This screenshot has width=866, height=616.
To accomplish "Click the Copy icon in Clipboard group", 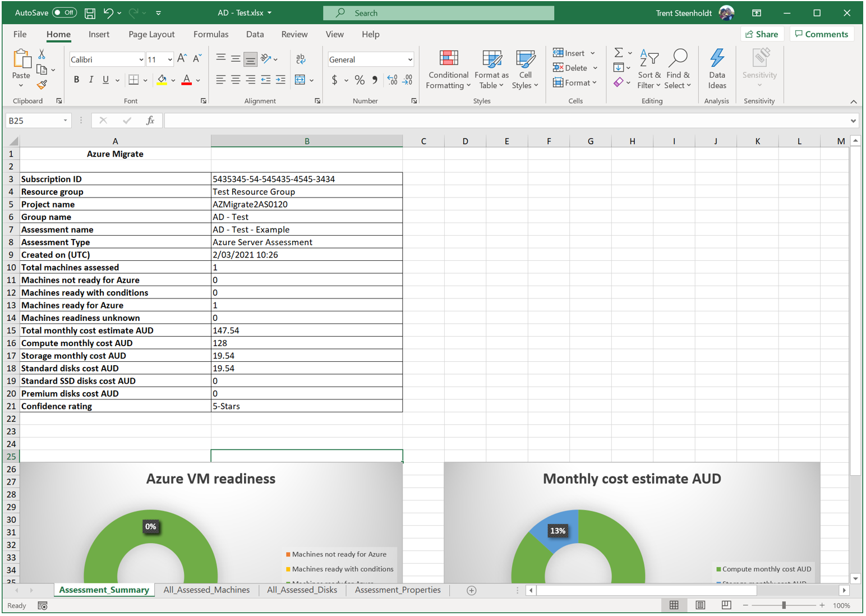I will point(42,70).
